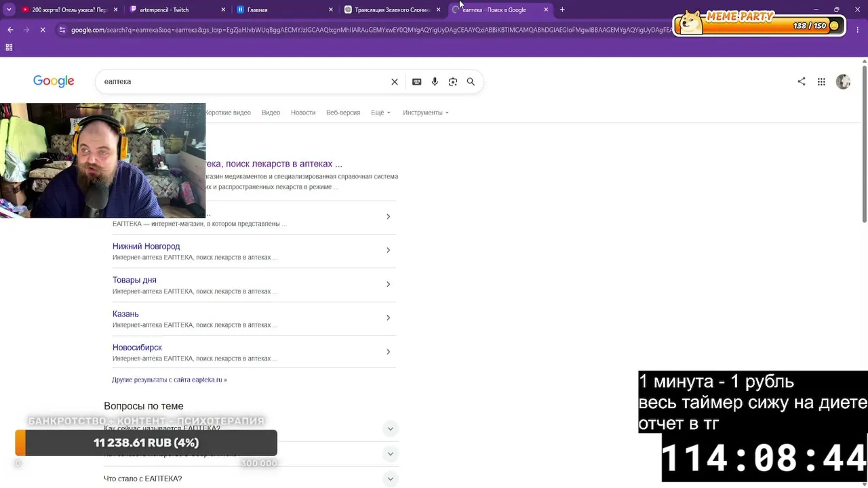This screenshot has width=868, height=488.
Task: Filter results by "Короткие видео"
Action: (x=228, y=113)
